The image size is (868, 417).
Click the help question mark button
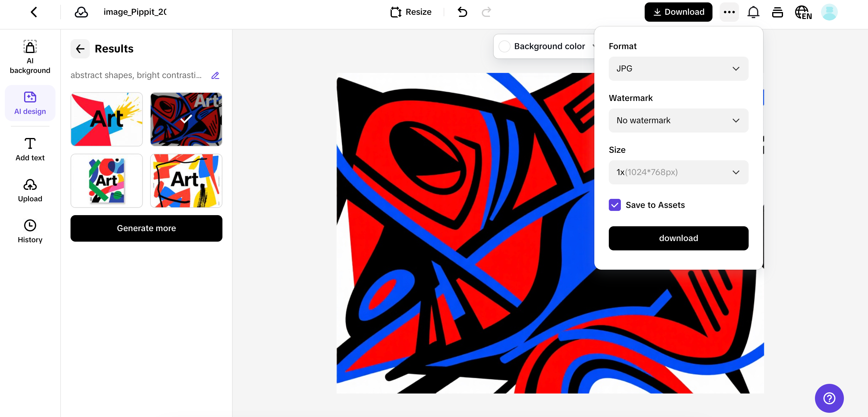(x=829, y=398)
